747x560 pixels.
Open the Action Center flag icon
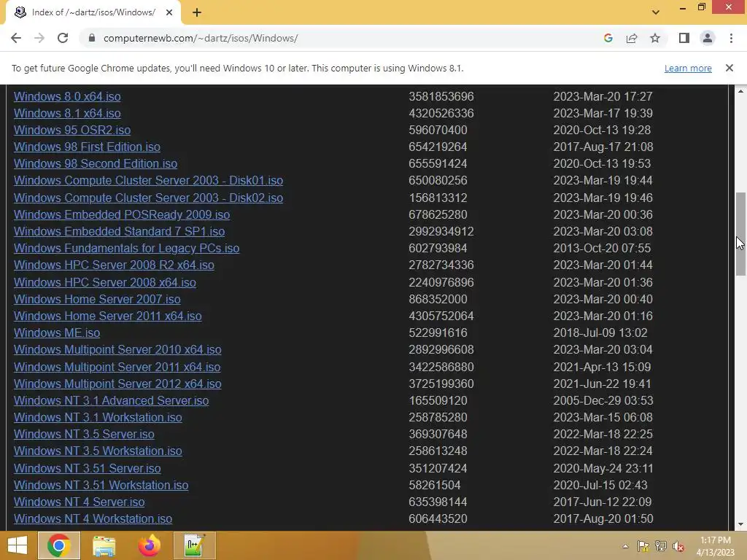point(643,546)
